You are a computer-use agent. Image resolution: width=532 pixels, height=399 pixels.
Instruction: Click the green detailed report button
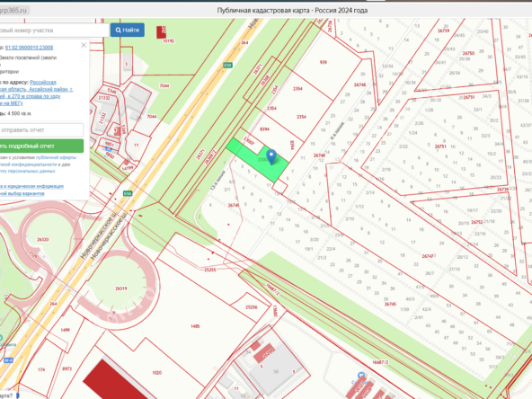click(40, 146)
